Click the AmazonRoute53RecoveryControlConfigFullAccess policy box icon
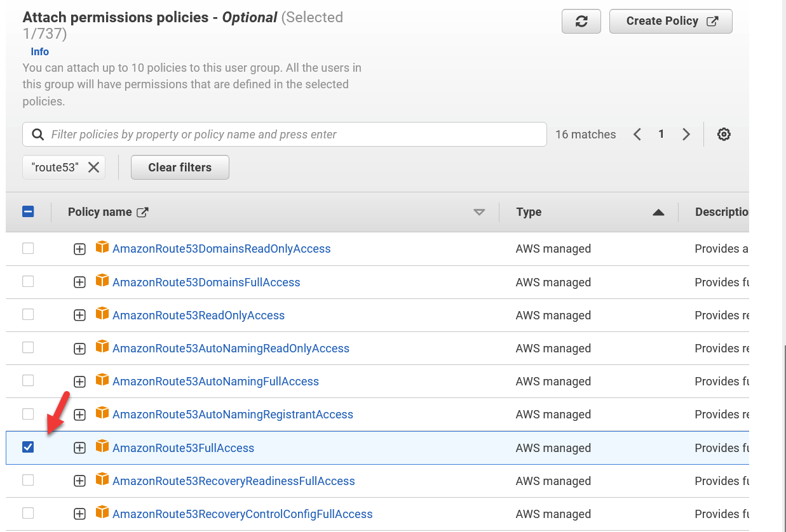The image size is (786, 532). pyautogui.click(x=102, y=513)
